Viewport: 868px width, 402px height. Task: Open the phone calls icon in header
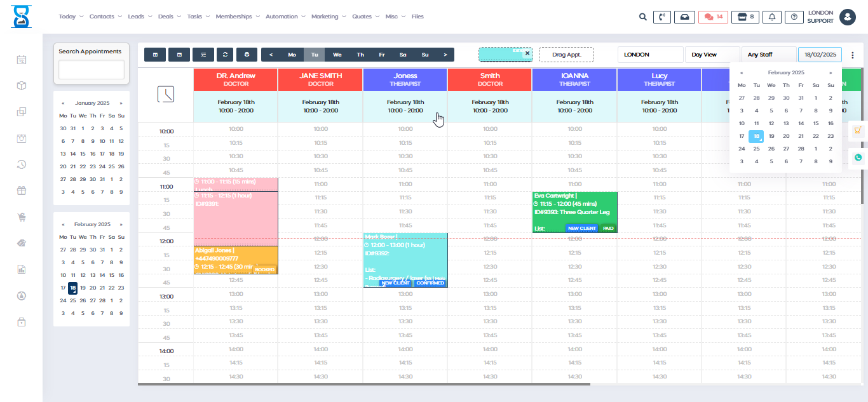tap(662, 17)
